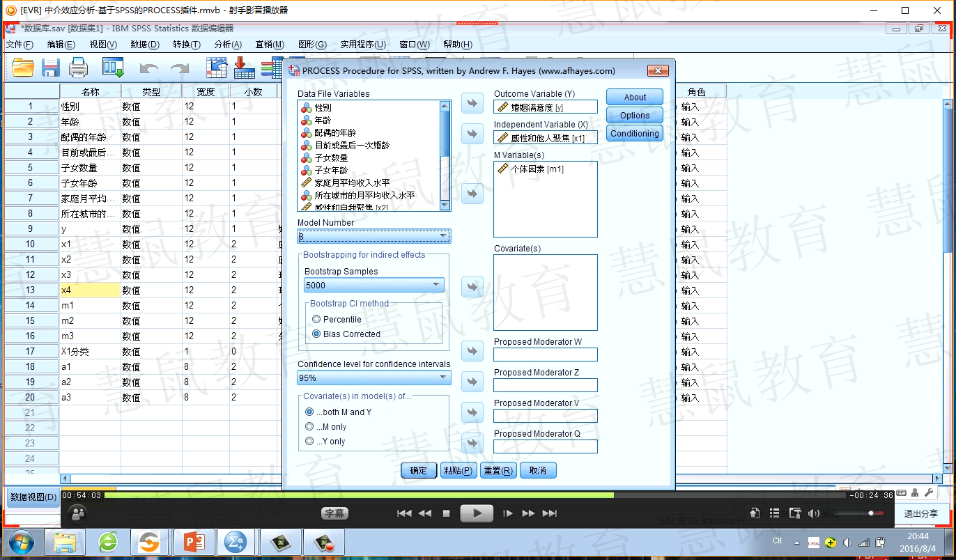Step forward one frame in player
The width and height of the screenshot is (956, 560).
508,513
